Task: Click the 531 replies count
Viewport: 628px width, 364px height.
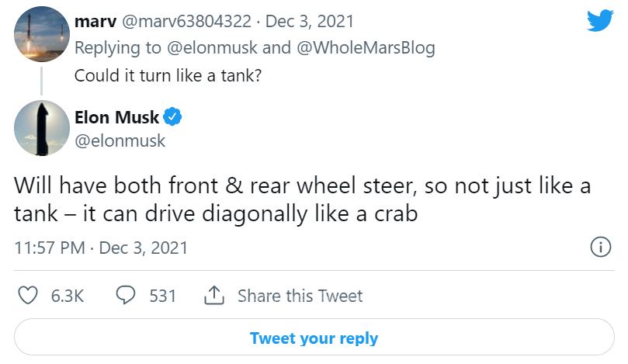Action: (x=162, y=296)
